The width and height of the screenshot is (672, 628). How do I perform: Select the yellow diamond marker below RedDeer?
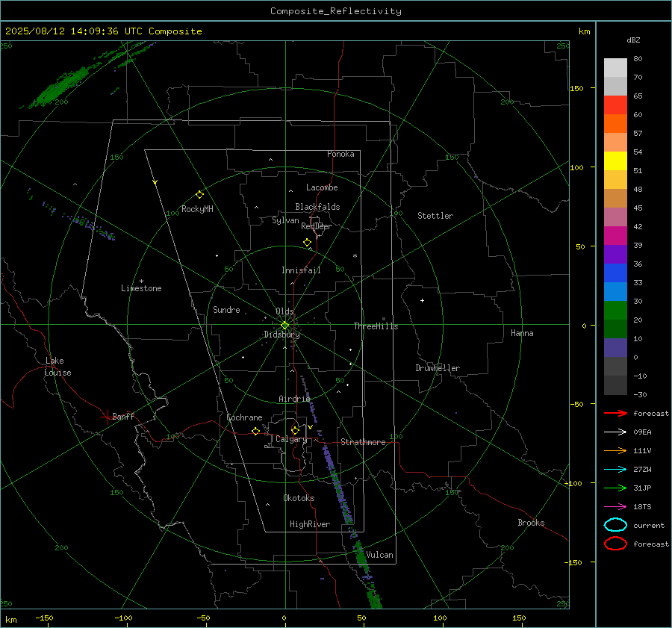point(308,243)
